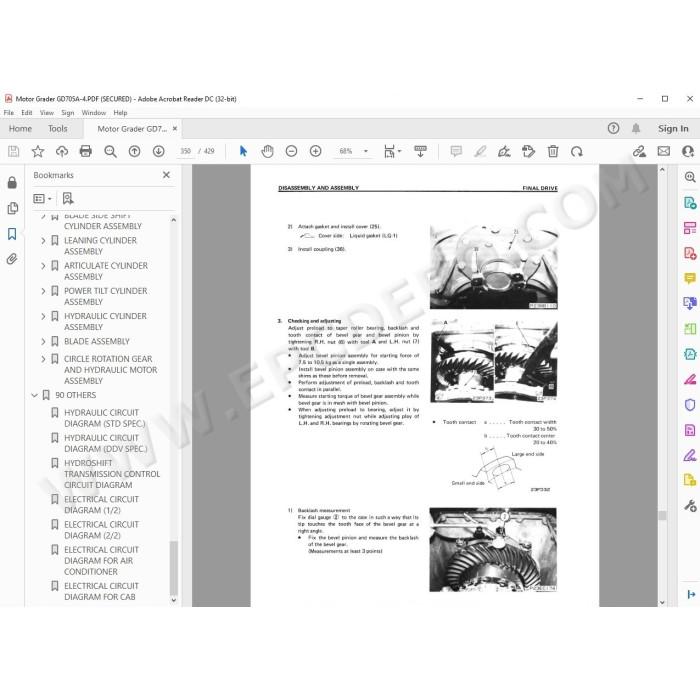
Task: Expand HYDRAULIC CYLINDER ASSEMBLY bookmark
Action: [x=43, y=316]
